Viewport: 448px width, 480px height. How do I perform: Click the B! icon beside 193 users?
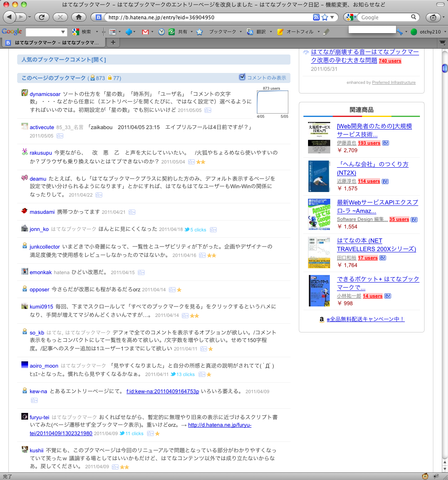pyautogui.click(x=386, y=143)
